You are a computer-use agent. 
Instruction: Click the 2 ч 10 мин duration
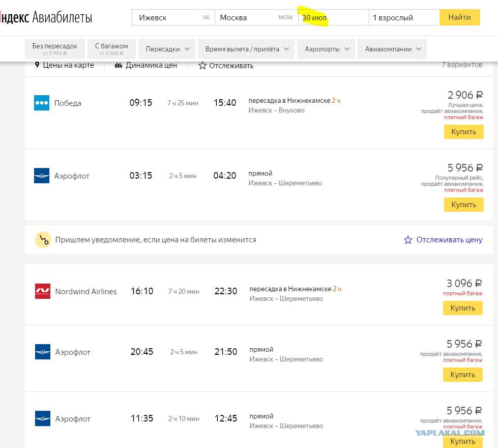(x=184, y=419)
